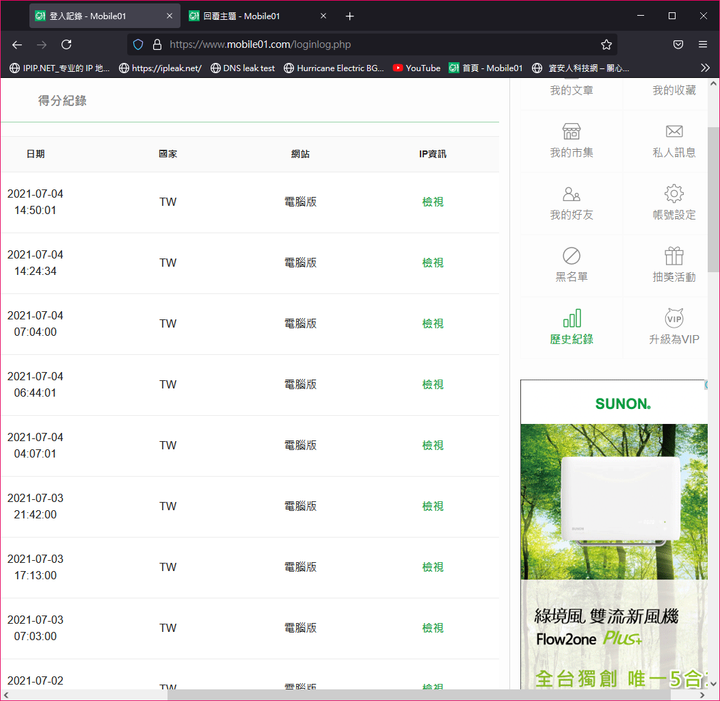Click the IP資訊 column header
The image size is (720, 701).
(x=433, y=154)
